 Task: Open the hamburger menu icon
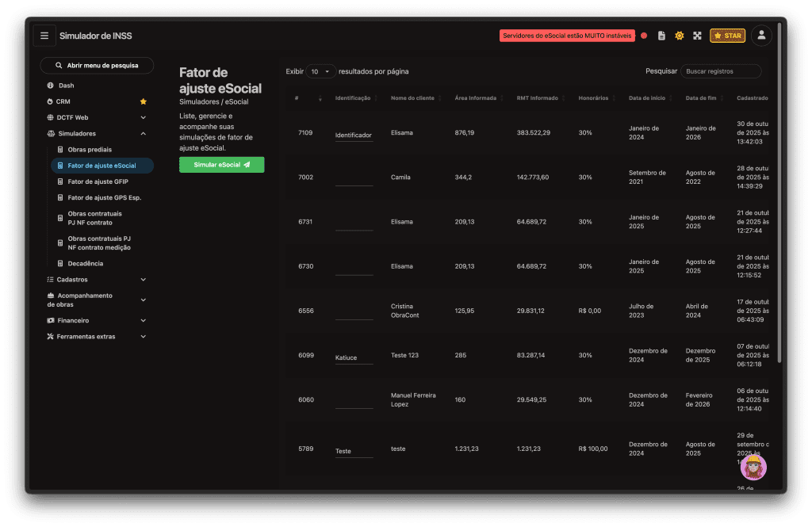(44, 36)
